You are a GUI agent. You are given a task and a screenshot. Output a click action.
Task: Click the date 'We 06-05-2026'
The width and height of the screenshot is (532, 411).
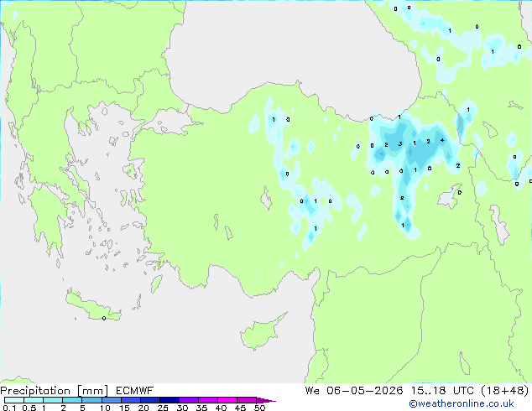point(354,391)
